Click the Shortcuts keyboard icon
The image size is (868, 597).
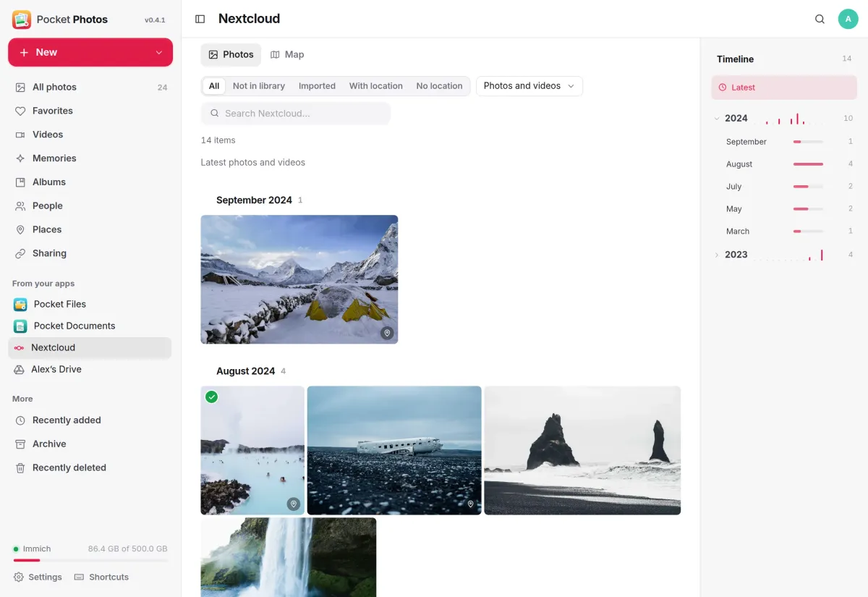coord(80,577)
